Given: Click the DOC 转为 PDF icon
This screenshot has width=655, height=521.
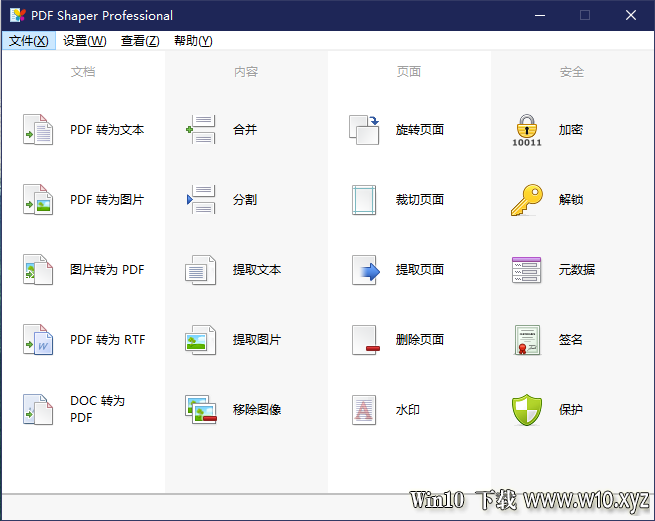Looking at the screenshot, I should tap(38, 409).
